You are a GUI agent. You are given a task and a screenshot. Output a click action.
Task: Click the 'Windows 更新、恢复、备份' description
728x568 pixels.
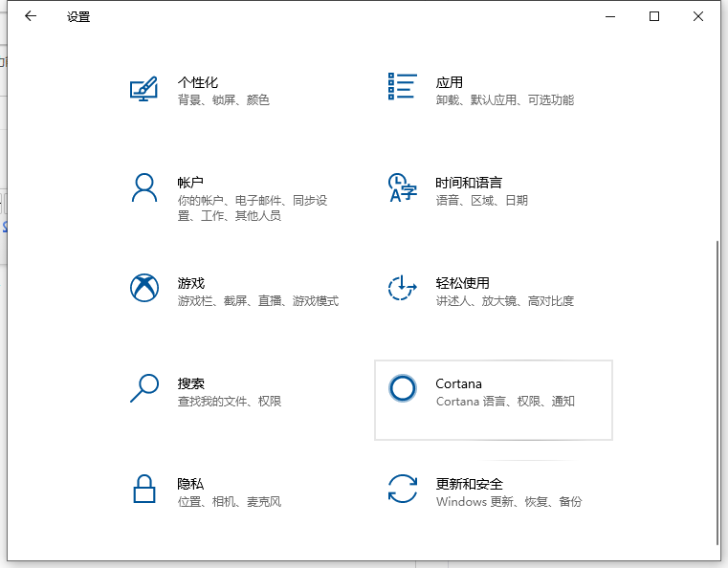(508, 502)
